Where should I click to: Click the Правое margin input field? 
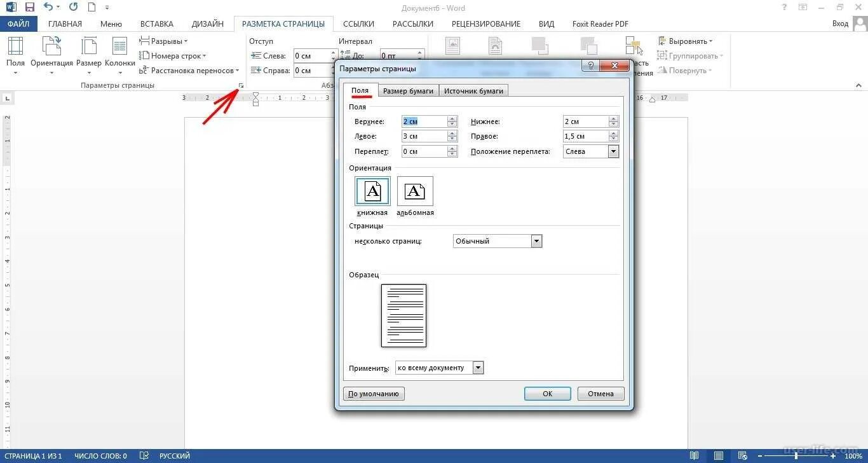click(x=585, y=136)
